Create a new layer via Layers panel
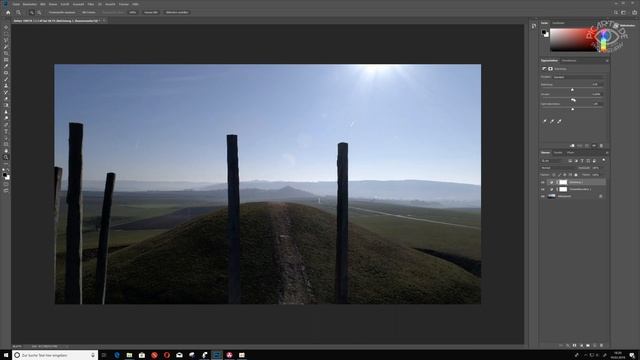This screenshot has width=640, height=360. coord(595,346)
